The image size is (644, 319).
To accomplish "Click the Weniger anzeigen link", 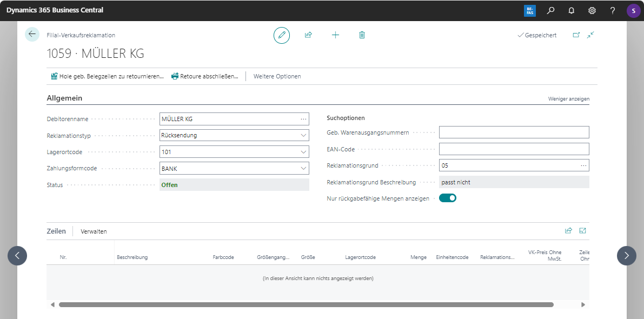I will 568,99.
